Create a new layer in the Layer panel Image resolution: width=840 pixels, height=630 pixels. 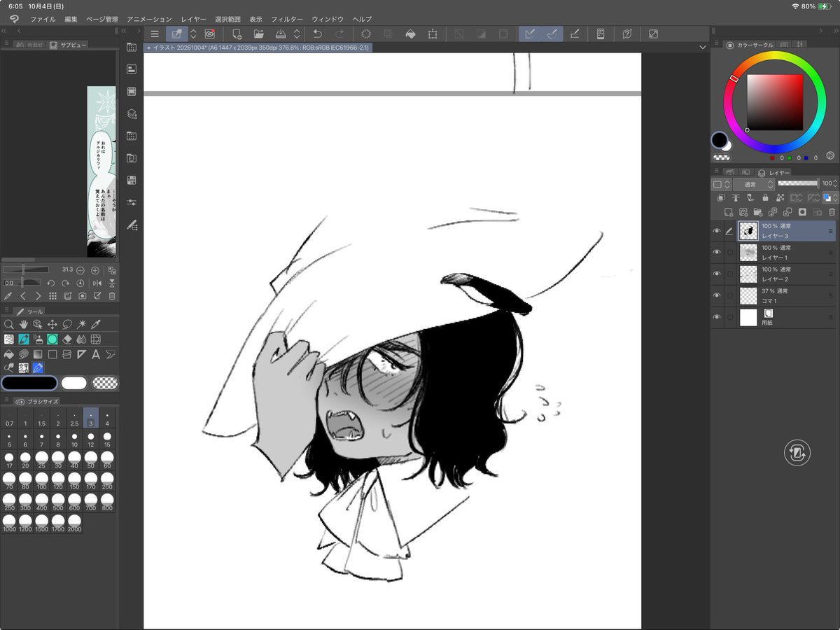click(729, 211)
